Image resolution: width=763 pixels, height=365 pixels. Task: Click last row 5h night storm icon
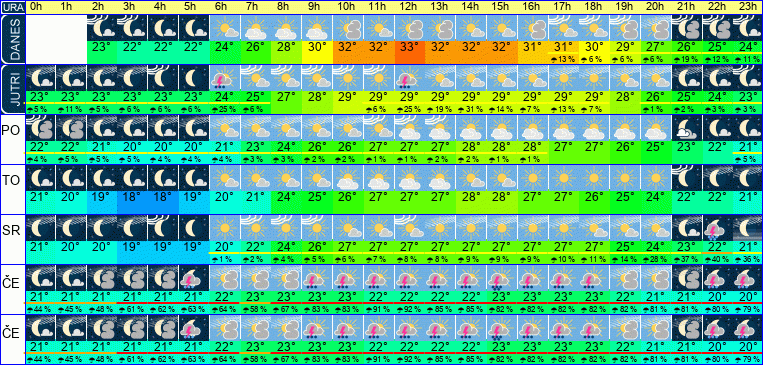click(194, 328)
